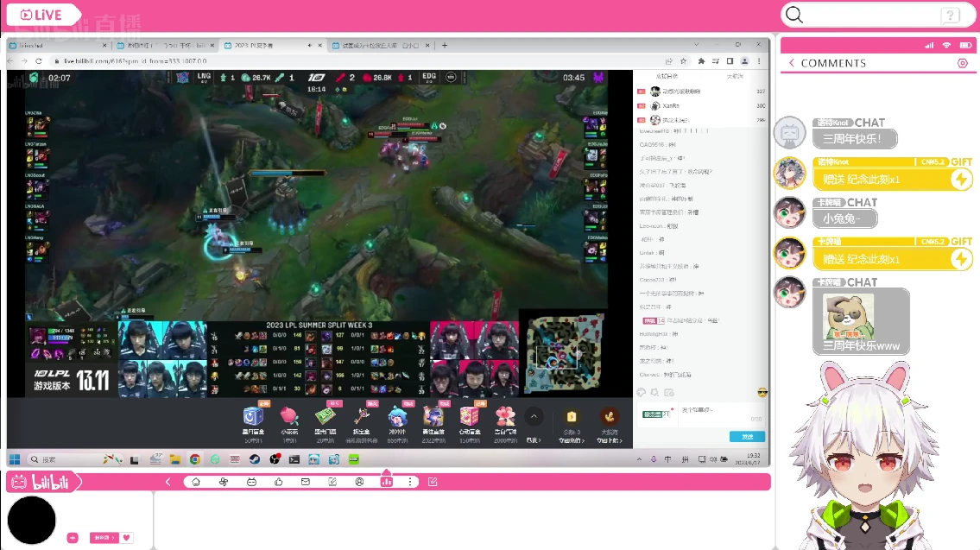Open the TV icon in the pink toolbar
Image resolution: width=980 pixels, height=550 pixels.
[251, 482]
